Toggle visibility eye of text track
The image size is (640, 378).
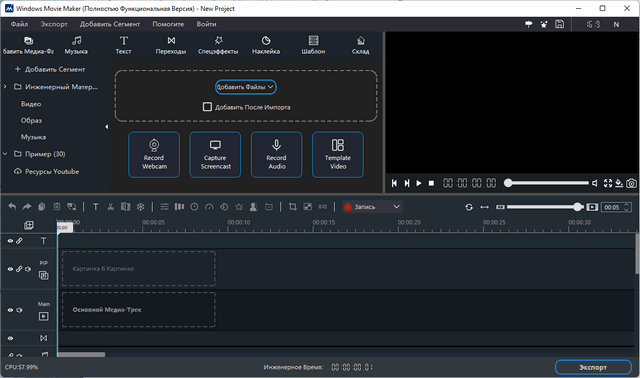pos(10,241)
